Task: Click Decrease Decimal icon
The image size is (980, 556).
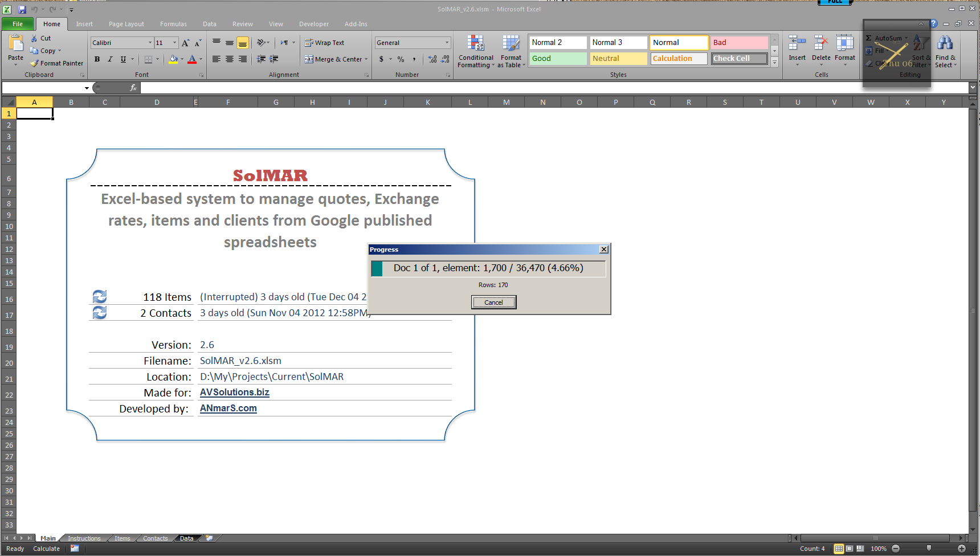Action: pos(446,59)
